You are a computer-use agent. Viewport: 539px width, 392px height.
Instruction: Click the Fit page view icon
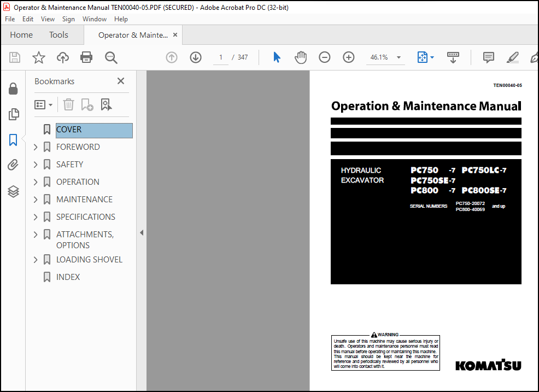coord(422,57)
